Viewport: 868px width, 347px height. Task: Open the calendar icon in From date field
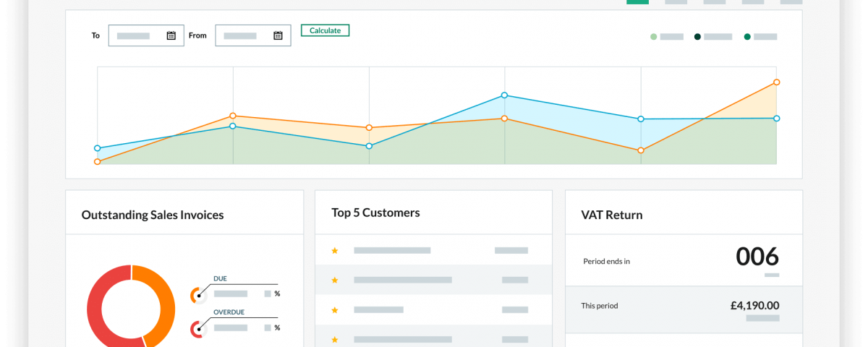tap(278, 35)
